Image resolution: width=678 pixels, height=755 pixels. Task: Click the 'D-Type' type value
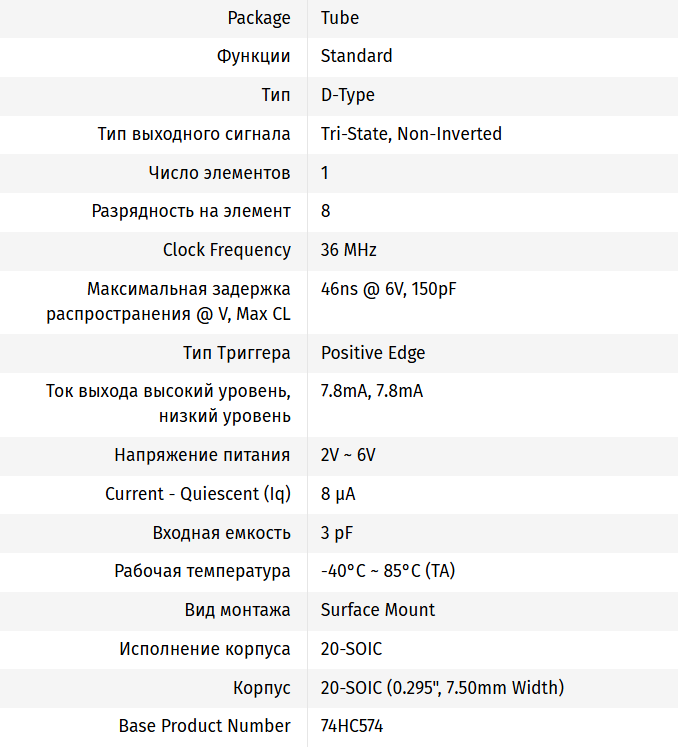[x=347, y=95]
